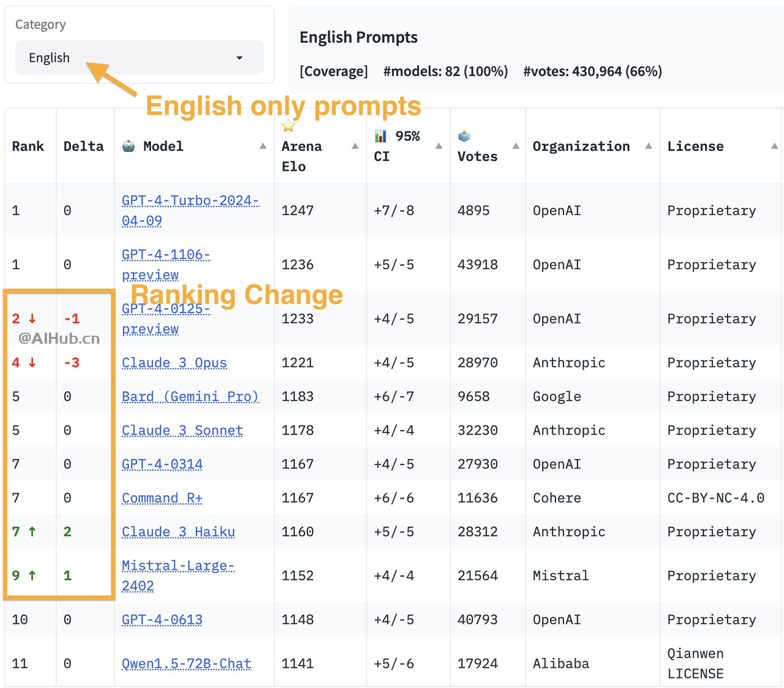The height and width of the screenshot is (688, 784).
Task: Click the Organization column sort arrow
Action: [648, 146]
